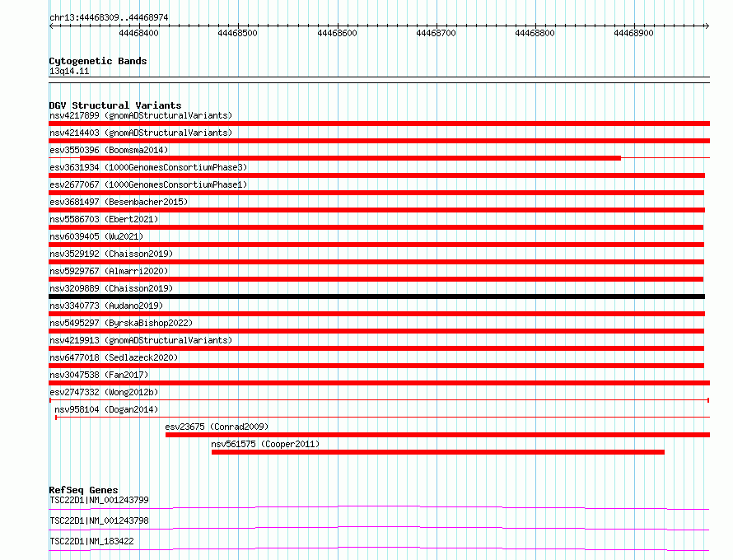The image size is (733, 560).
Task: Click the red bar of nsv561575
Action: point(438,452)
